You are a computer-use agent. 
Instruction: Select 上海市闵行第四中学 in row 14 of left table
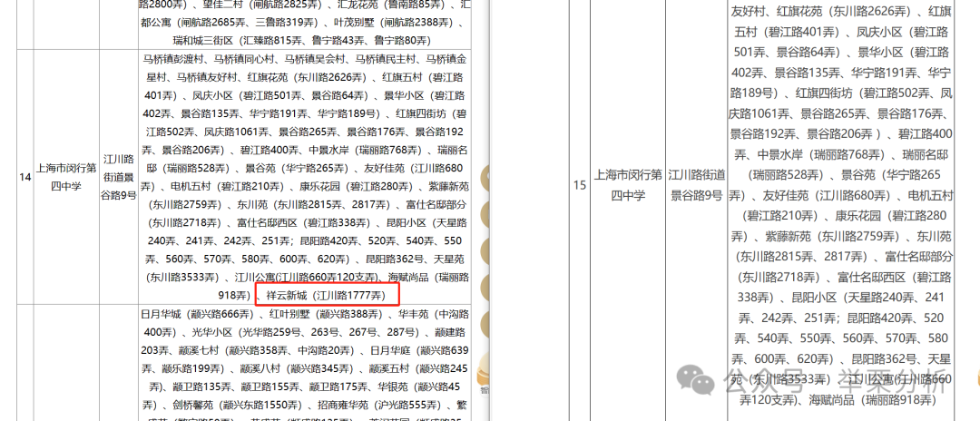pyautogui.click(x=66, y=177)
